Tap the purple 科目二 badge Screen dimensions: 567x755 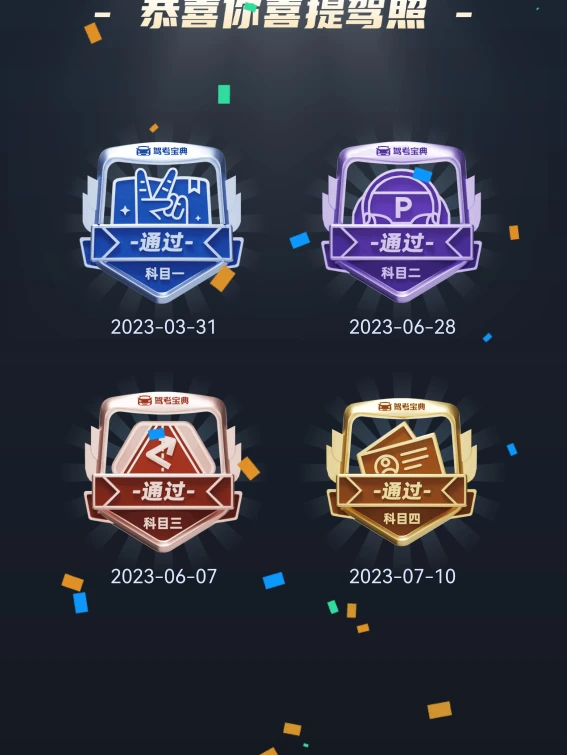tap(401, 223)
